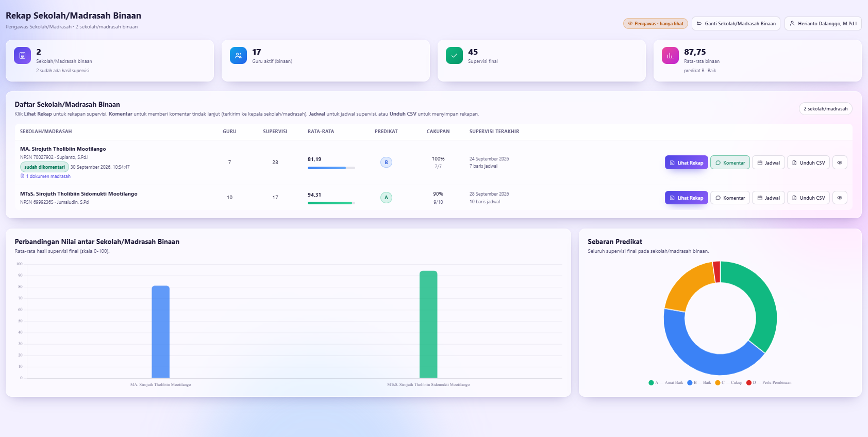Click Komentar for MTsS. Sirojuth Tholibiin
The width and height of the screenshot is (868, 437).
tap(730, 198)
